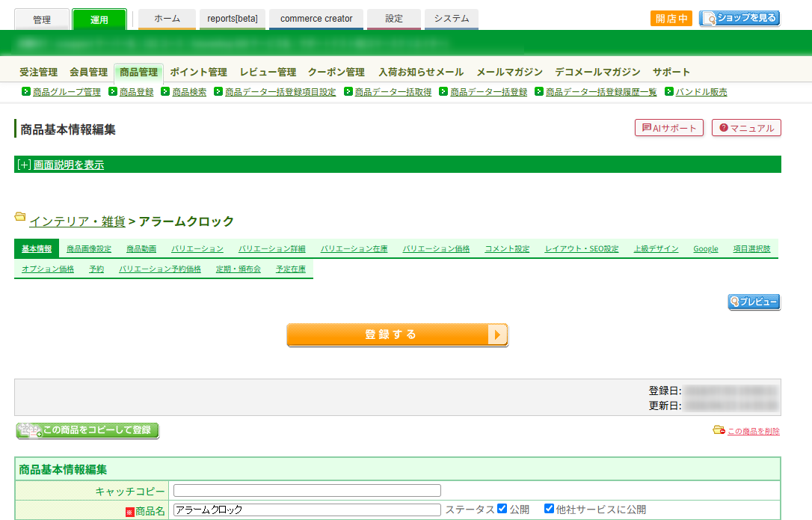Expand 画面説明を表示 section

[68, 165]
